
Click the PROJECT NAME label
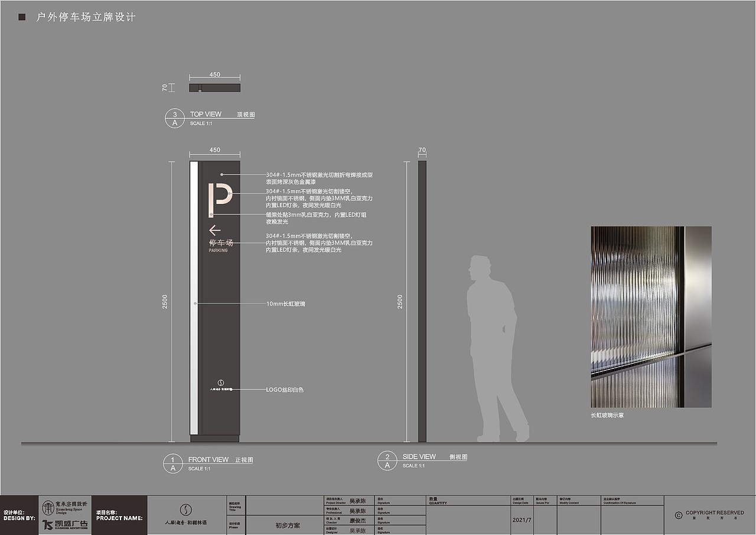[119, 518]
